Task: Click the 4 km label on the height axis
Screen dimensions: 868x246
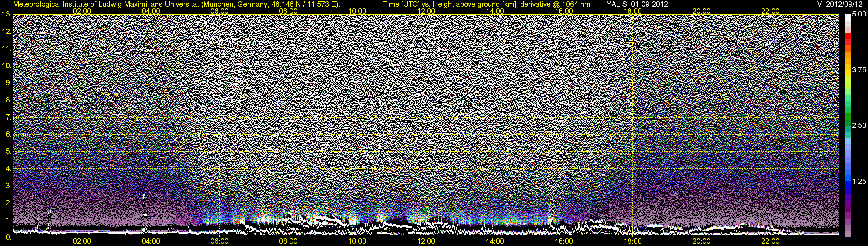Action: tap(8, 168)
